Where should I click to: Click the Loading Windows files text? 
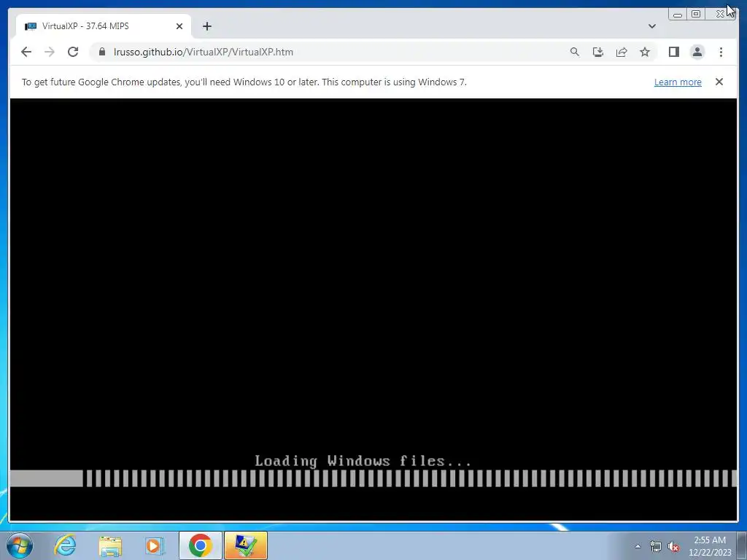pos(363,461)
